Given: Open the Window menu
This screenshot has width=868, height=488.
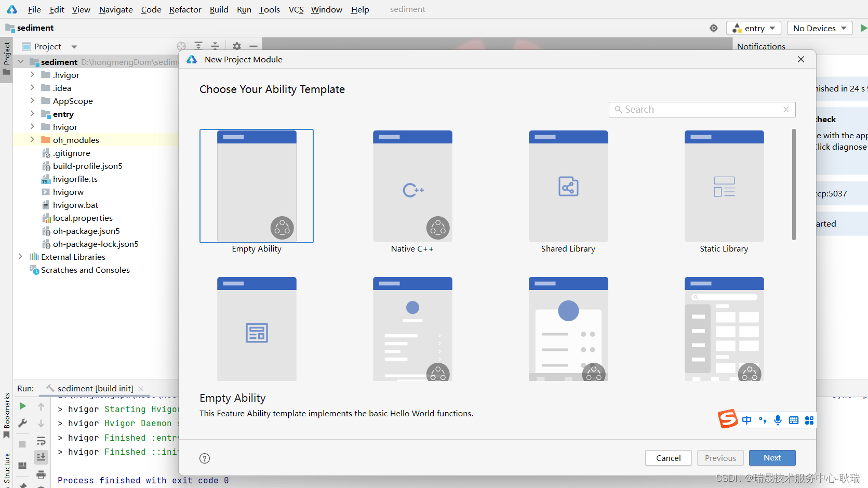Looking at the screenshot, I should click(326, 9).
